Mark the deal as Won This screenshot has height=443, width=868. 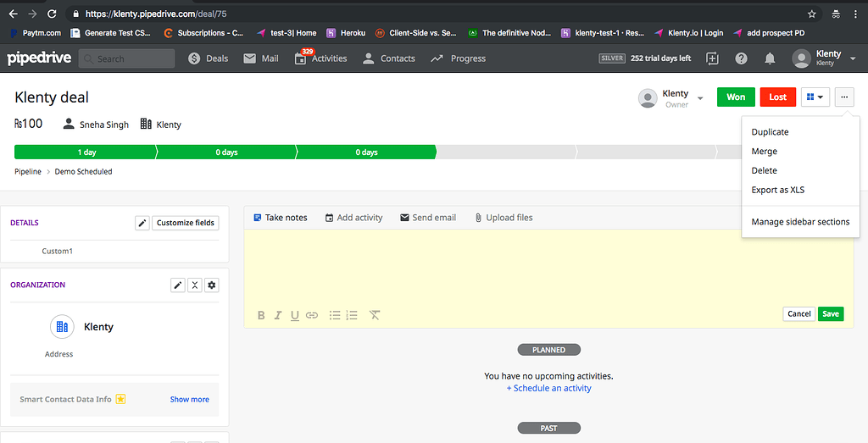(736, 97)
